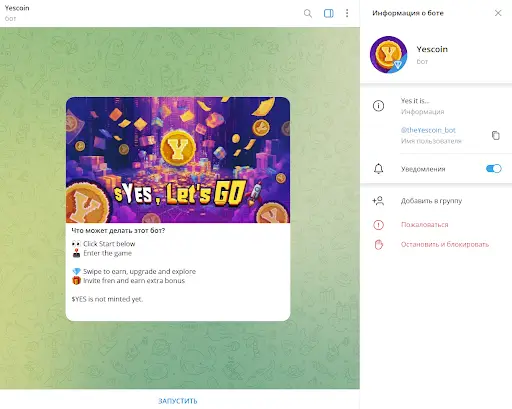This screenshot has height=409, width=512.
Task: Open search in the Yescoin chat
Action: coord(308,13)
